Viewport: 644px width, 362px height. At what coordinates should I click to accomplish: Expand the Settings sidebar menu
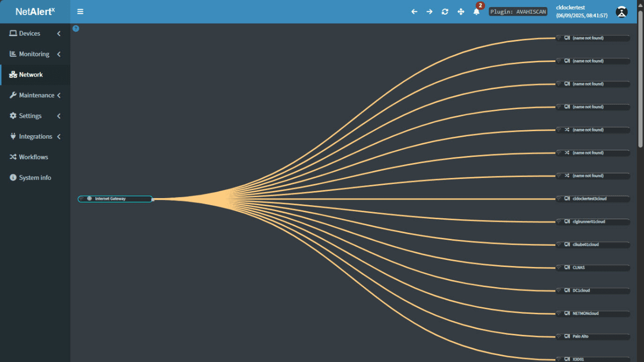(35, 116)
